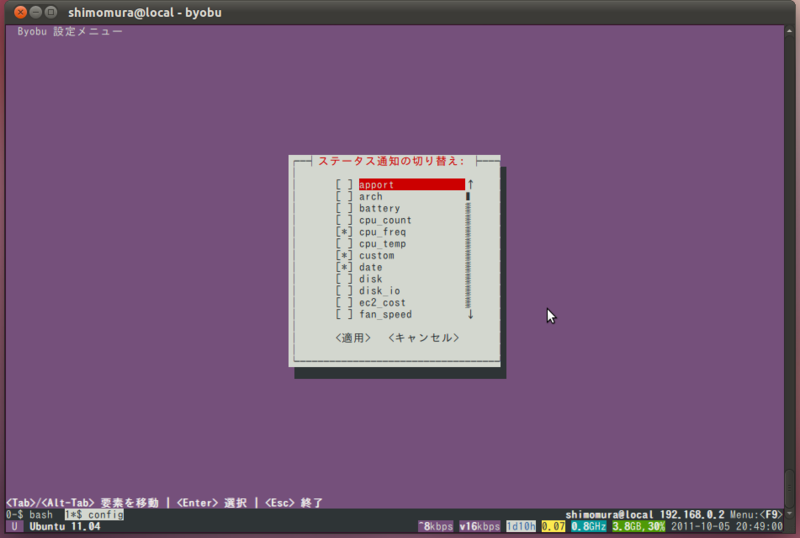Click the <Esc> 終了 hint text

(294, 503)
